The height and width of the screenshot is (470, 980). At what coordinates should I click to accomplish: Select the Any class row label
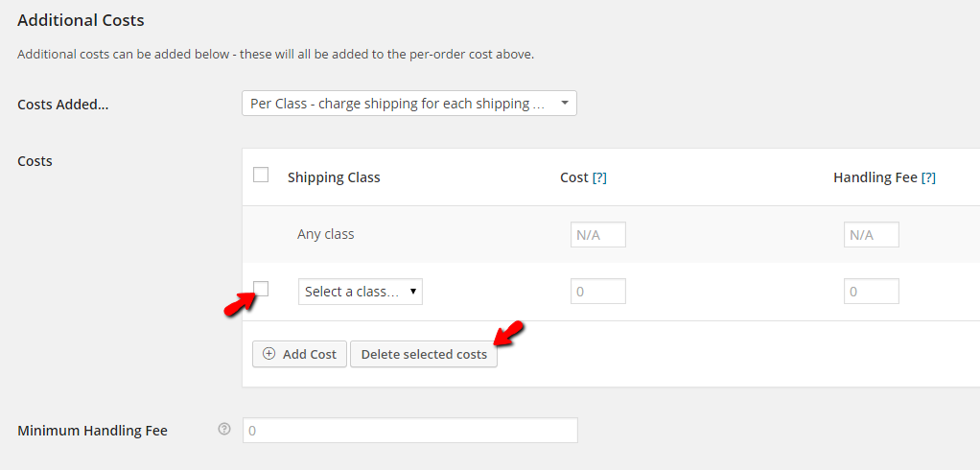[x=326, y=234]
